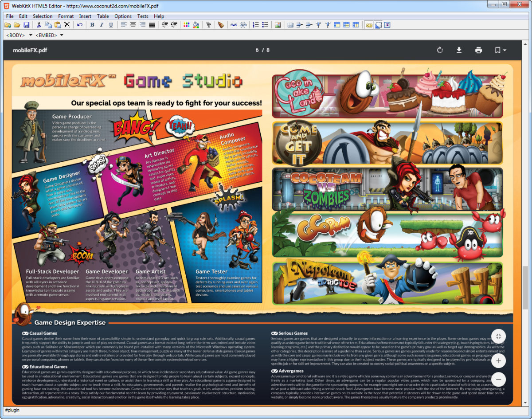
Task: Zoom out of the PDF page
Action: pyautogui.click(x=499, y=380)
